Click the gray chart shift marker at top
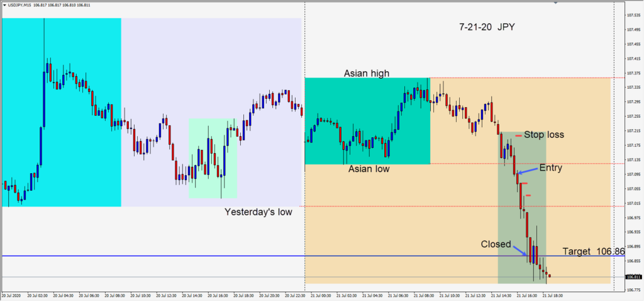This screenshot has width=644, height=301. pos(555,3)
